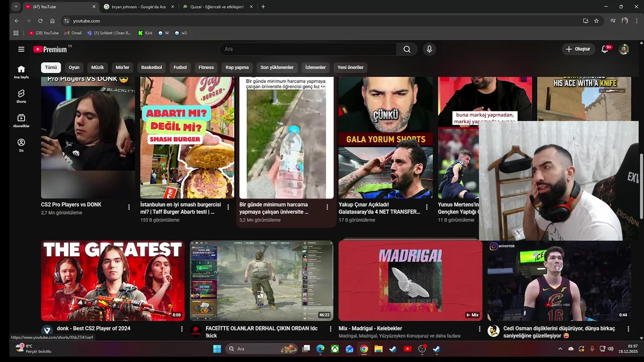Open a new browser tab

263,7
